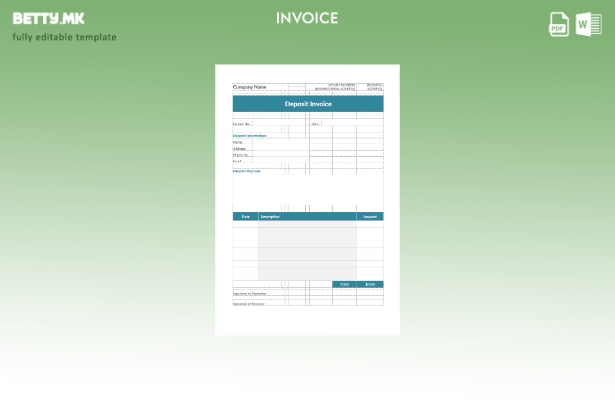
Task: Click the Date column header in table
Action: 245,216
